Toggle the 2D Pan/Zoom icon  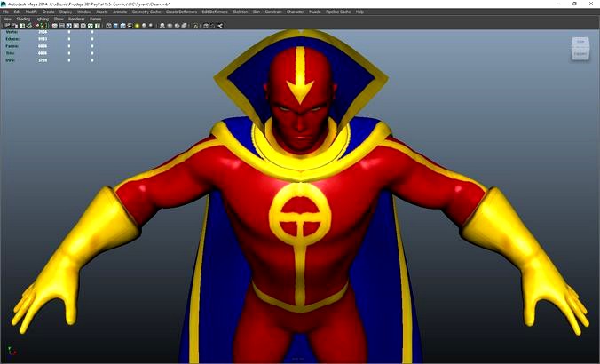tap(37, 26)
